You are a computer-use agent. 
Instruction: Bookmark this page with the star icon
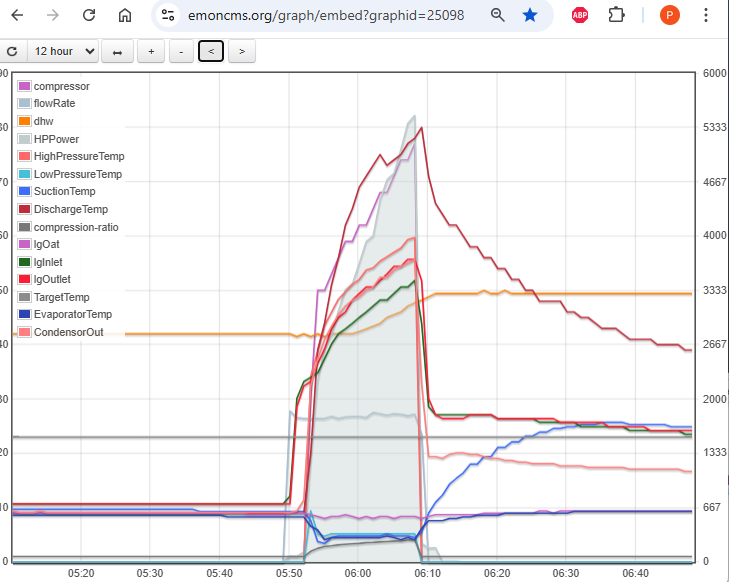[530, 16]
